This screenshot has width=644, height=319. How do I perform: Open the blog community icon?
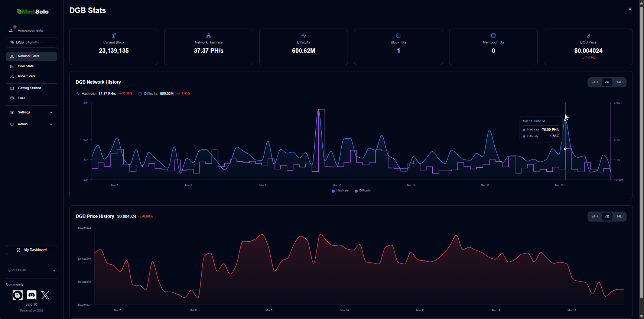17,295
